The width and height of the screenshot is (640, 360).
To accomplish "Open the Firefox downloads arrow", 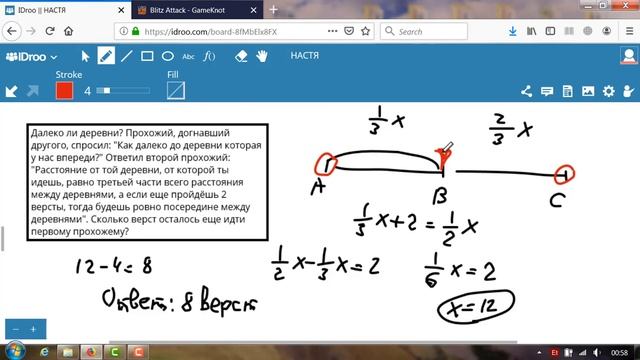I will (x=513, y=31).
